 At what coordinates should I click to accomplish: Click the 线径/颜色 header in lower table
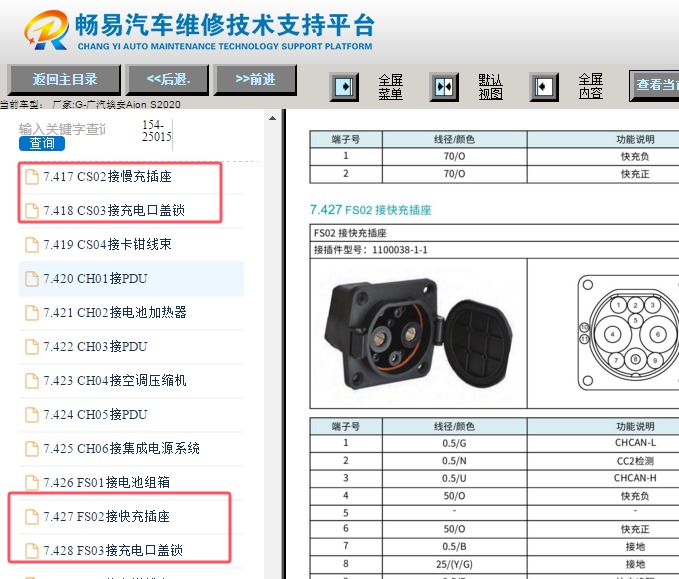[x=454, y=427]
